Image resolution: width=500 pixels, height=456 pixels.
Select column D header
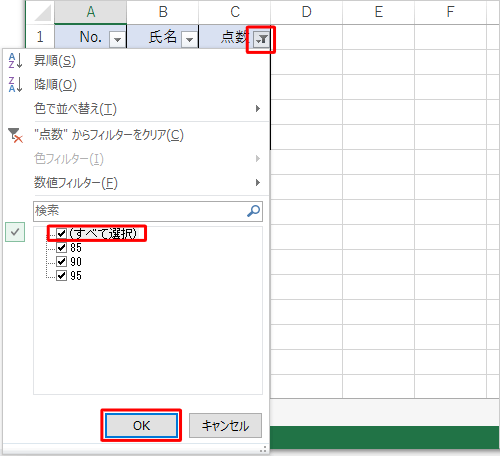point(307,12)
